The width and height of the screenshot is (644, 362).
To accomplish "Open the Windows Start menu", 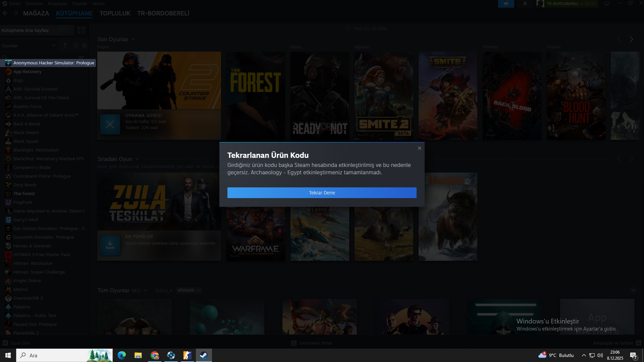I will click(8, 355).
